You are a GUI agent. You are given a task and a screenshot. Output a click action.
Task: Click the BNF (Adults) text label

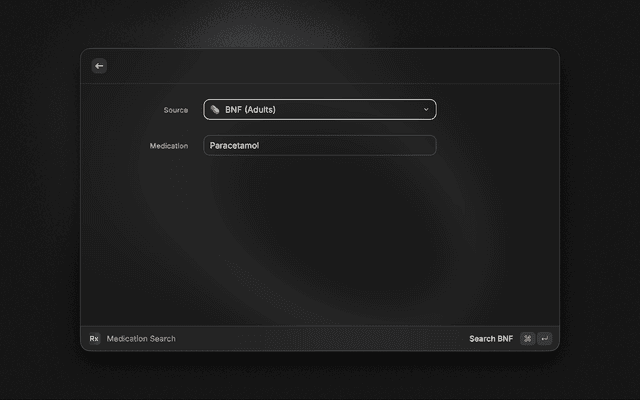250,110
